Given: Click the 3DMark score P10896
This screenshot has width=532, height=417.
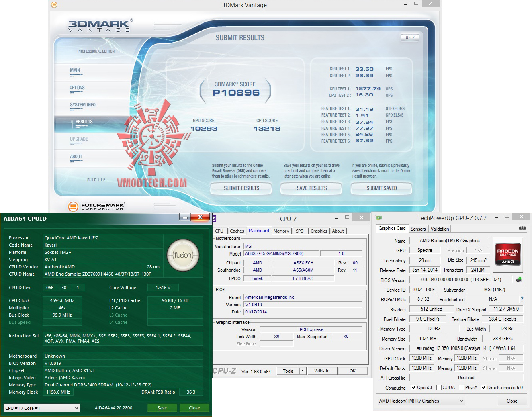Looking at the screenshot, I should tap(236, 93).
